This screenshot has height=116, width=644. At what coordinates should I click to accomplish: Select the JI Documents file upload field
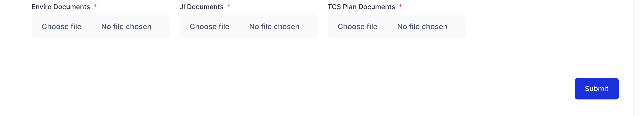[248, 26]
